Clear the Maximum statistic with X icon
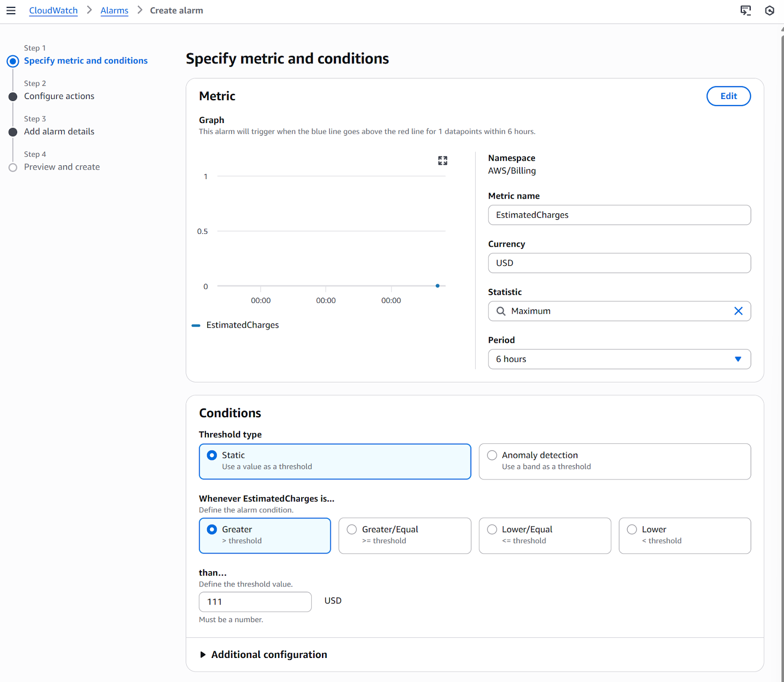 click(738, 311)
